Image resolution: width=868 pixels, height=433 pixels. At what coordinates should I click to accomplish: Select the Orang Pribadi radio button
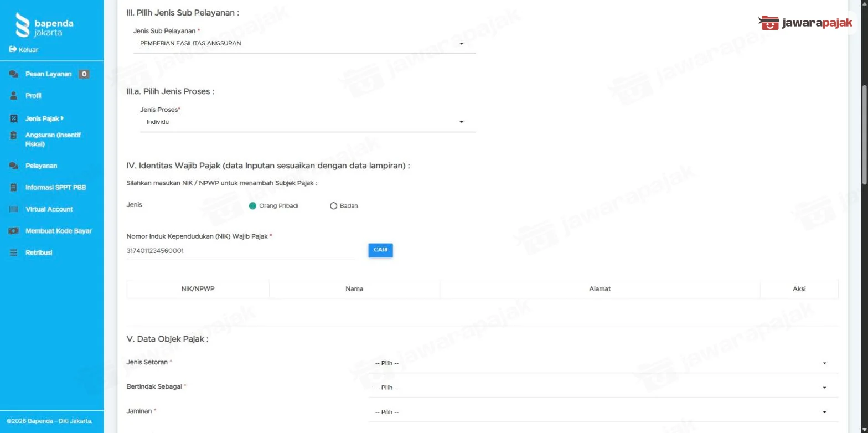point(253,205)
